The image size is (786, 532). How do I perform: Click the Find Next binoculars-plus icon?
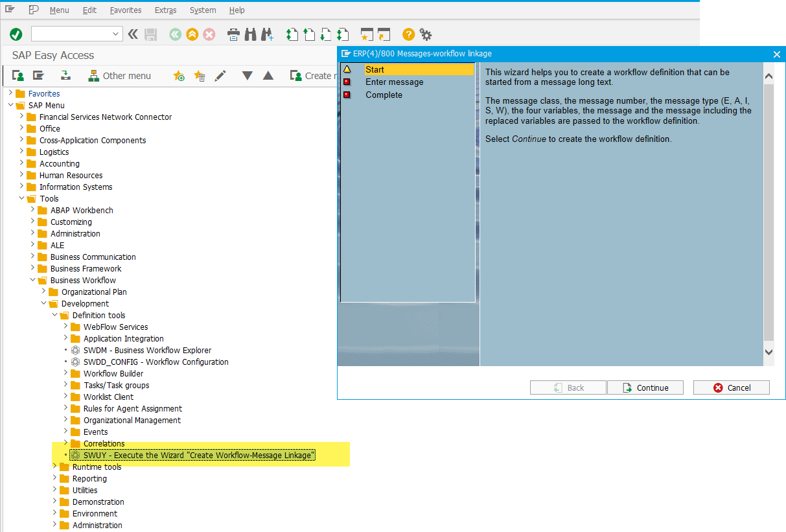[x=267, y=34]
